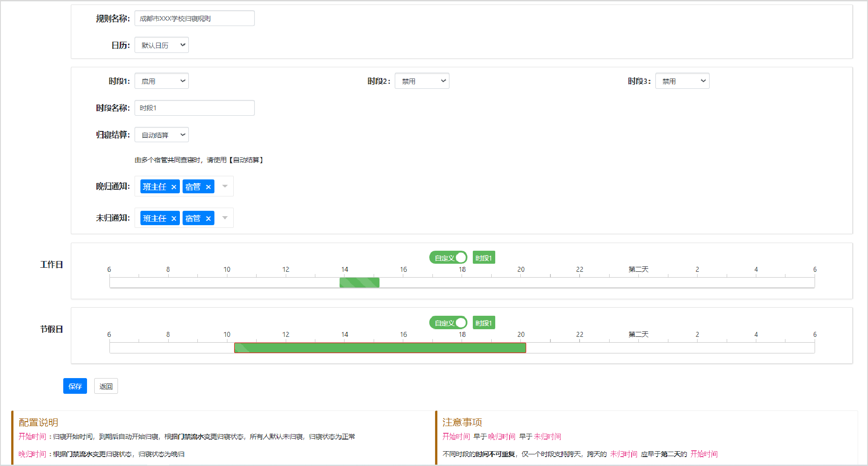Click 晚归时间 label in 配置说明

point(32,454)
